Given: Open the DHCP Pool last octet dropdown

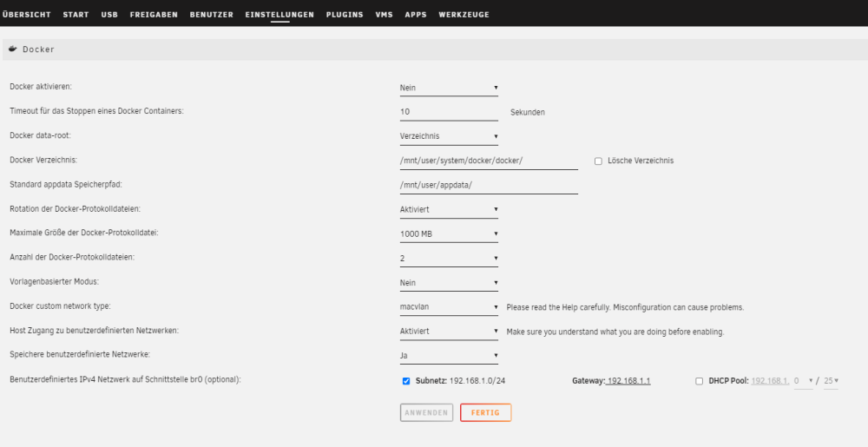Looking at the screenshot, I should [803, 381].
